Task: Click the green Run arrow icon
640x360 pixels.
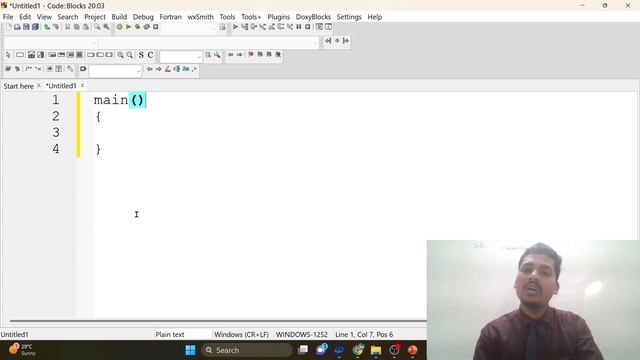Action: 128,27
